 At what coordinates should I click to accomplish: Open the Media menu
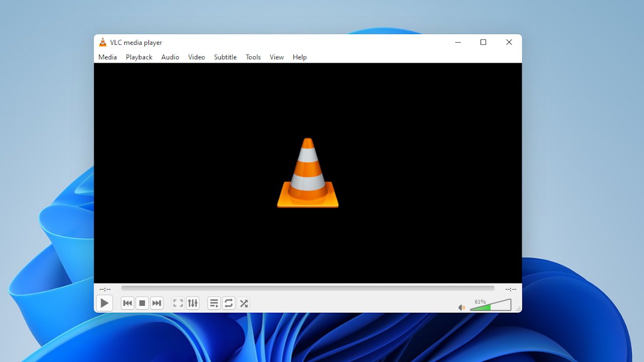coord(107,57)
